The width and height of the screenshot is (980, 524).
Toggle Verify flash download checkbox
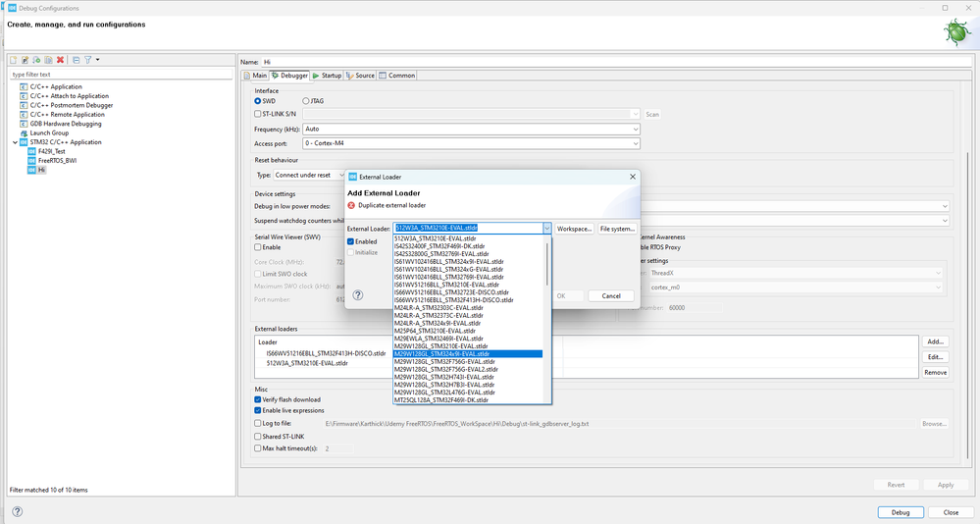257,399
